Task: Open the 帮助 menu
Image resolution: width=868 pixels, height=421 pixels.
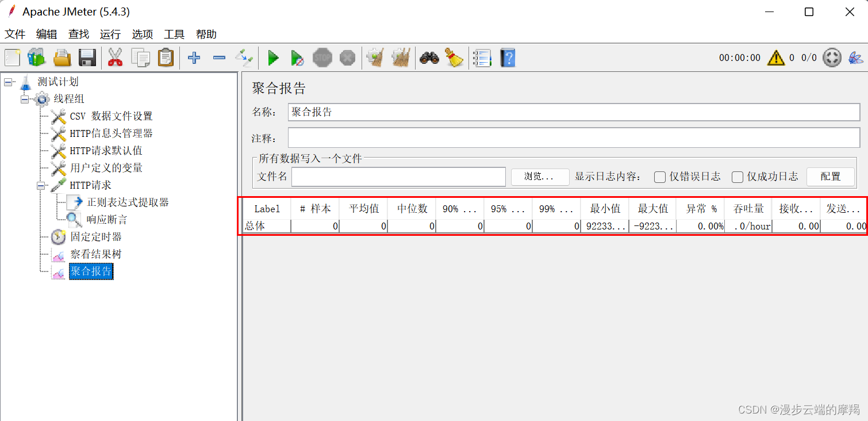Action: click(206, 35)
